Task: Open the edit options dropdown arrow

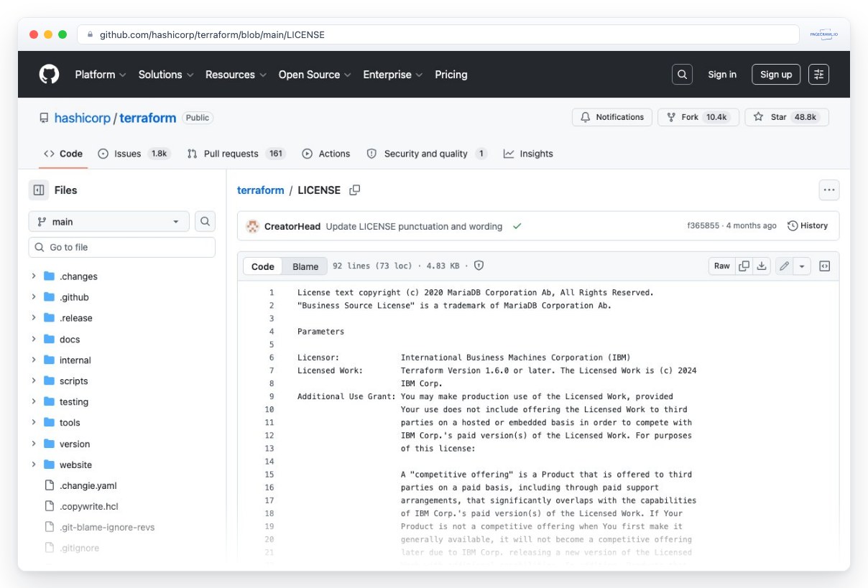Action: pyautogui.click(x=802, y=266)
